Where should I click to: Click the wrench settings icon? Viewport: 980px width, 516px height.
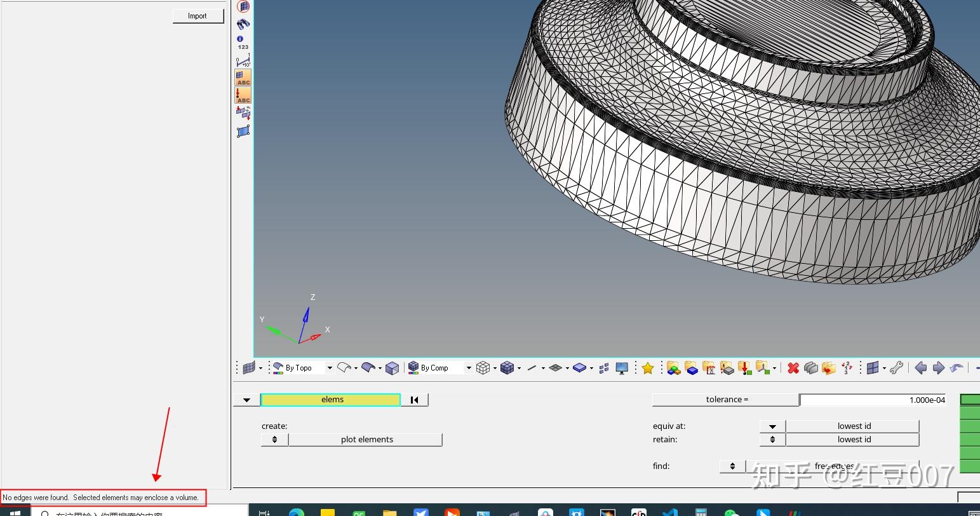point(896,368)
